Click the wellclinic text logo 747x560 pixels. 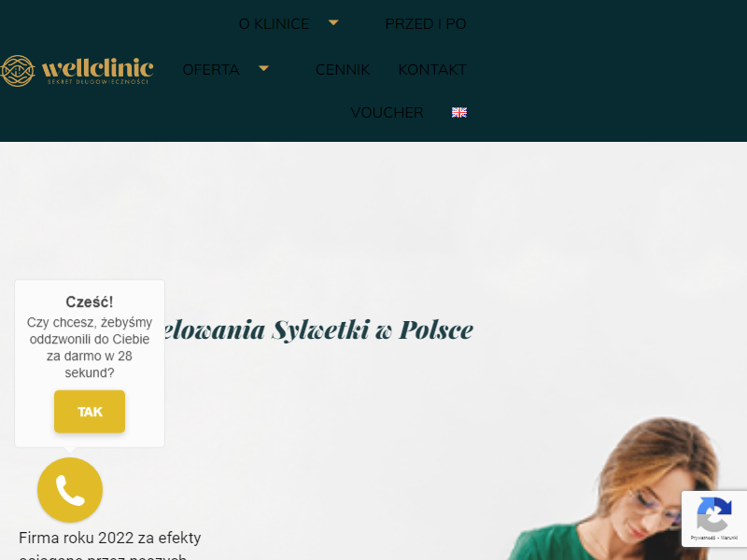98,71
